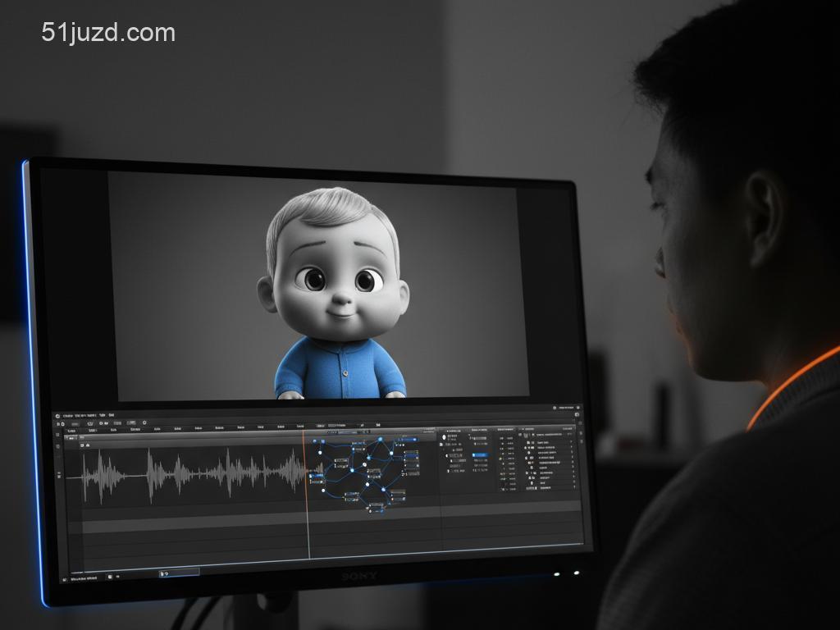Screen dimensions: 840x630
Task: Click the start icon at the taskbar's far left
Action: point(65,578)
